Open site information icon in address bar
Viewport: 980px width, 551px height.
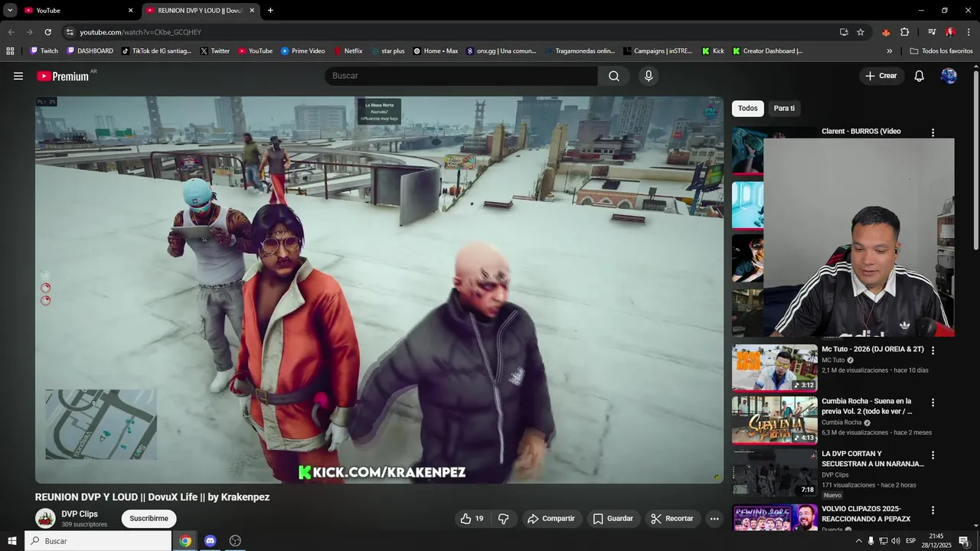click(x=70, y=32)
